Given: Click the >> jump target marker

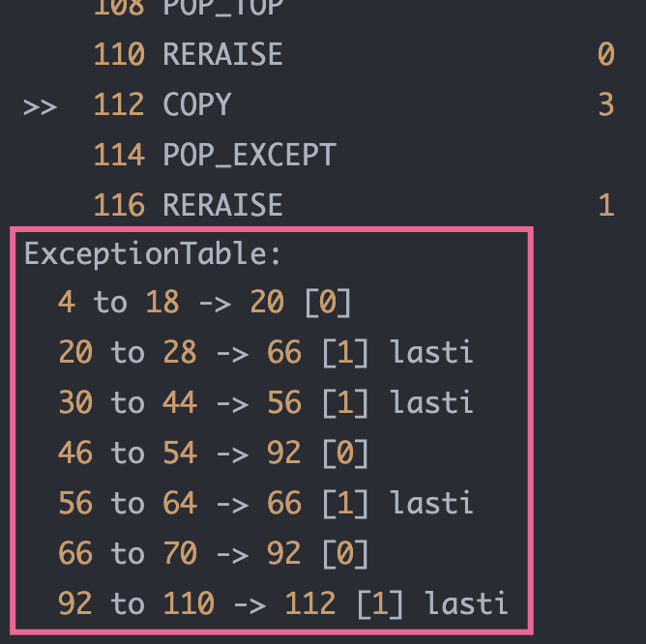Looking at the screenshot, I should tap(40, 107).
